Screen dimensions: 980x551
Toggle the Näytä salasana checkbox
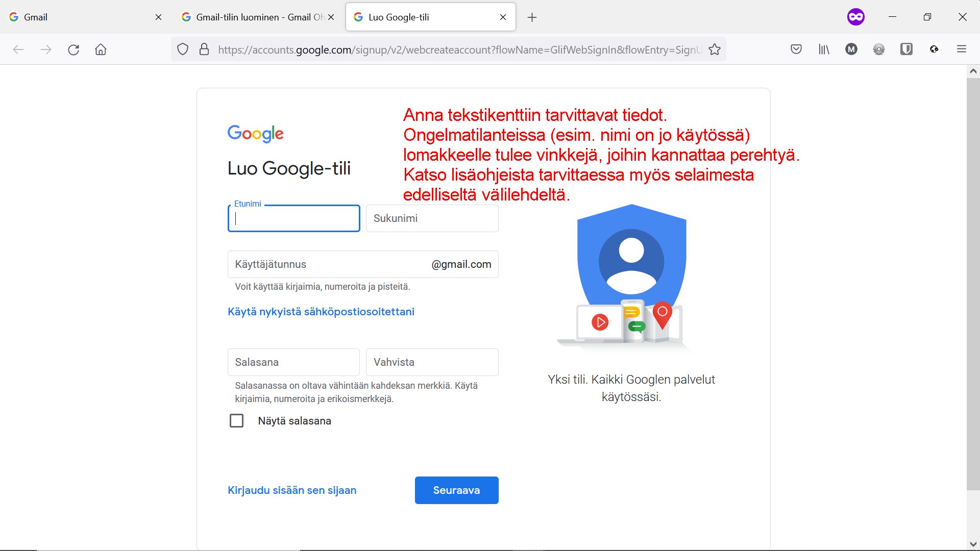click(236, 421)
